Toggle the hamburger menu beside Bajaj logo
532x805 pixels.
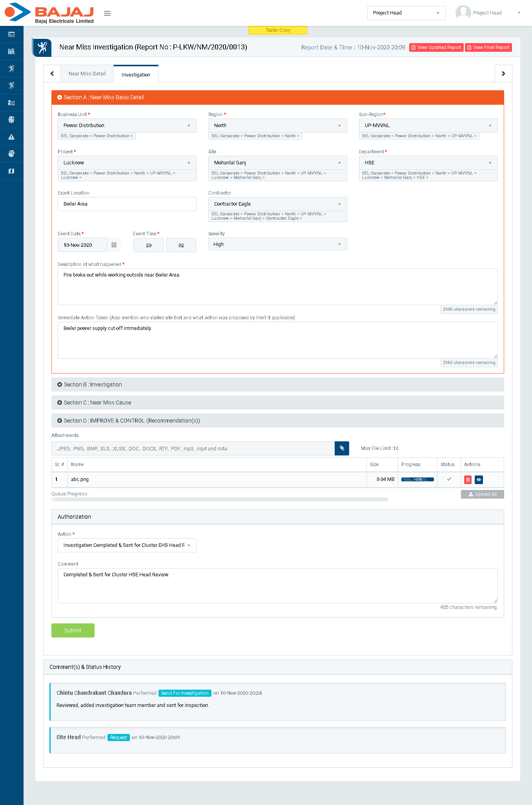[x=107, y=13]
